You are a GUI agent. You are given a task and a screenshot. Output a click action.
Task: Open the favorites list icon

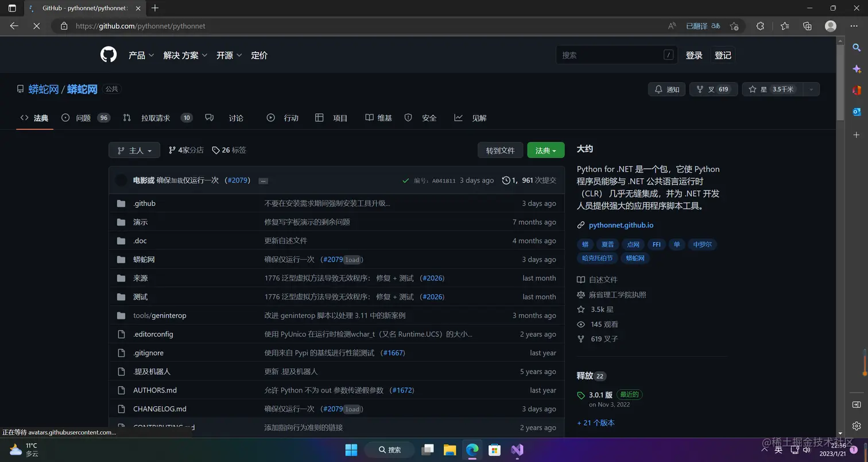pos(785,26)
